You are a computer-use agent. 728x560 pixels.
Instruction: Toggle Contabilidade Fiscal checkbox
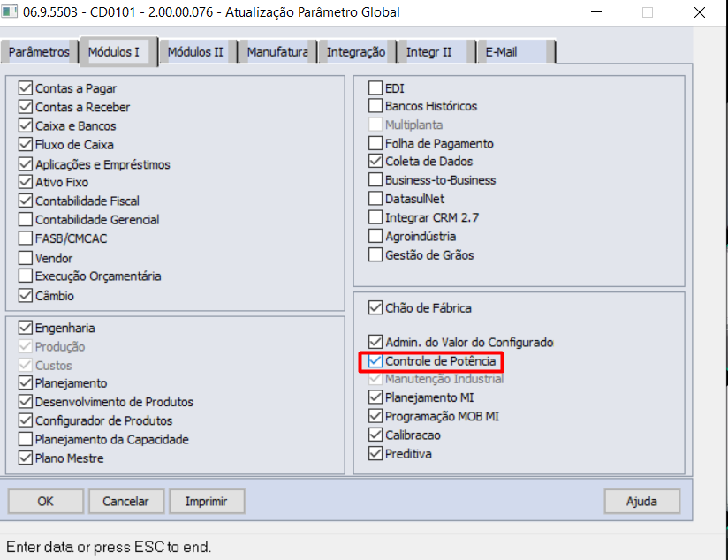click(x=26, y=201)
